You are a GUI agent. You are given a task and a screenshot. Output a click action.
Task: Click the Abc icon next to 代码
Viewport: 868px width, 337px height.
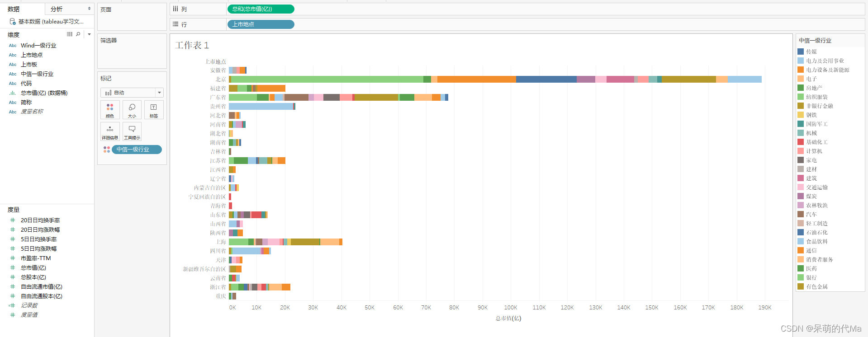13,84
